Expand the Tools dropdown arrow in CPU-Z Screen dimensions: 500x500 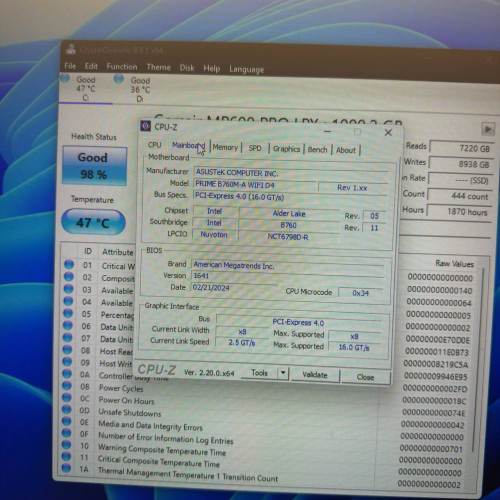point(283,373)
